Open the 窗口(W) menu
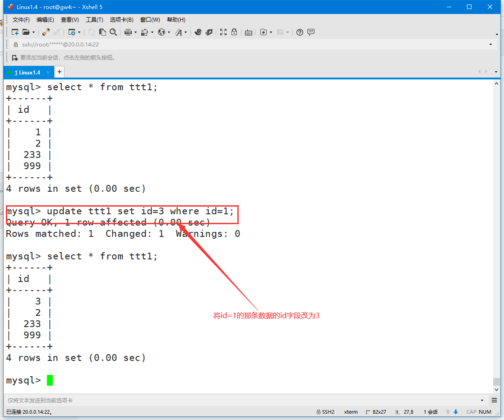This screenshot has width=504, height=420. [150, 19]
